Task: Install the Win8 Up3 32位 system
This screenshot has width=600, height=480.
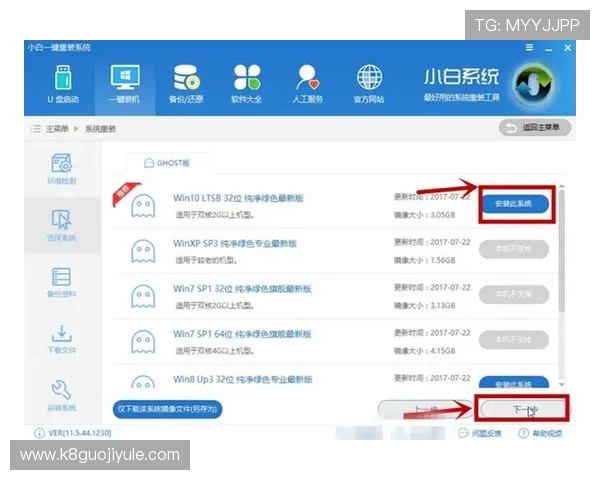Action: pyautogui.click(x=514, y=382)
